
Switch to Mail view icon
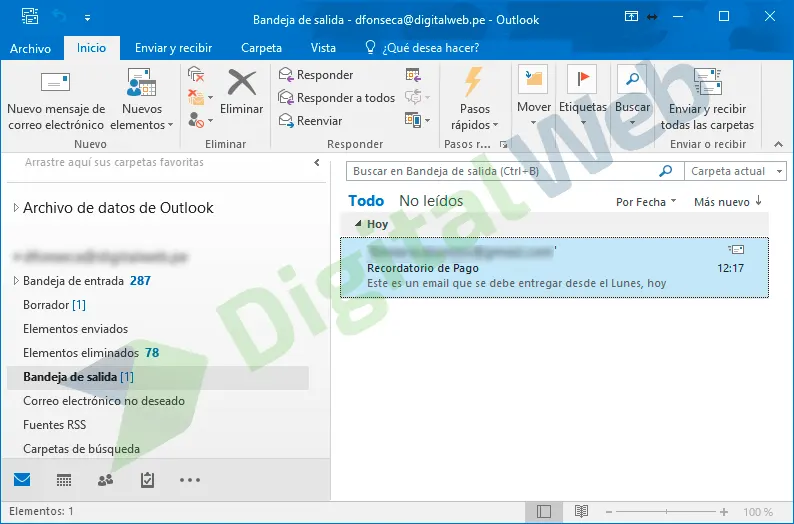22,479
